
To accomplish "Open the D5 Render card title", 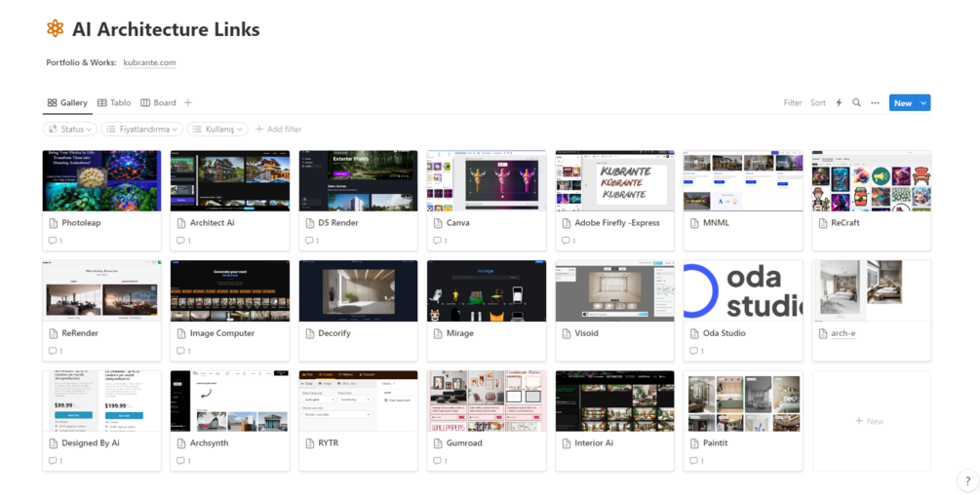I will (338, 223).
